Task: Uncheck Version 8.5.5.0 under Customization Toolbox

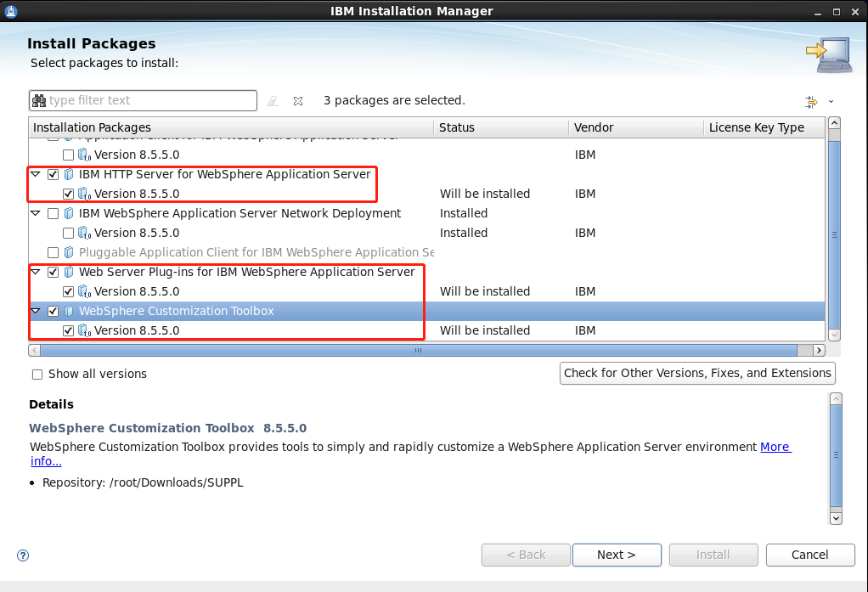Action: (68, 330)
